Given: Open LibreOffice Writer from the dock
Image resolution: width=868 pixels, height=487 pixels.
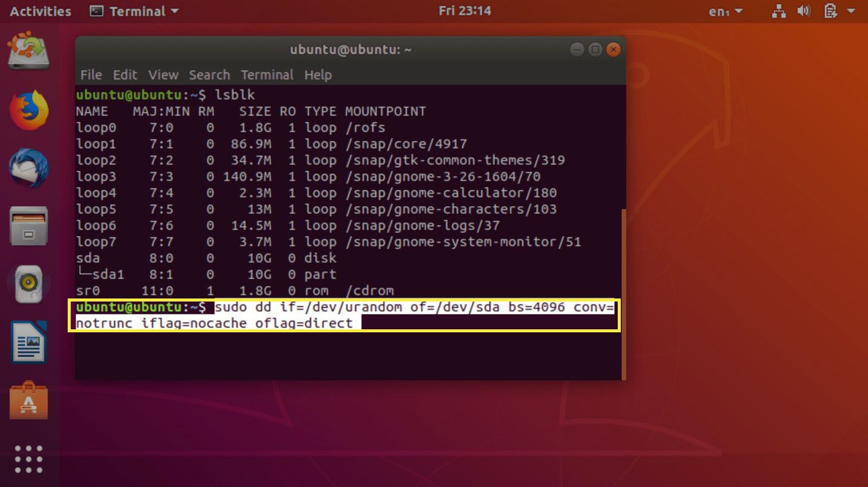Looking at the screenshot, I should tap(28, 343).
